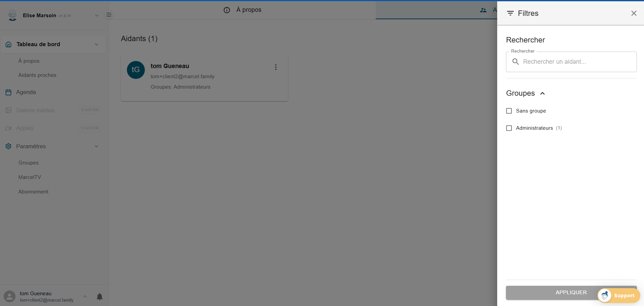Click the tG avatar circle
The image size is (644, 306).
[x=136, y=70]
